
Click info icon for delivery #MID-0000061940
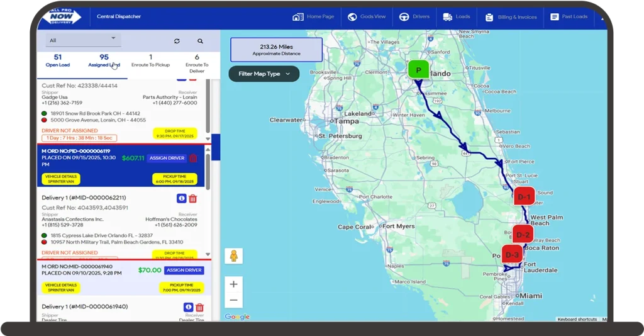point(187,307)
